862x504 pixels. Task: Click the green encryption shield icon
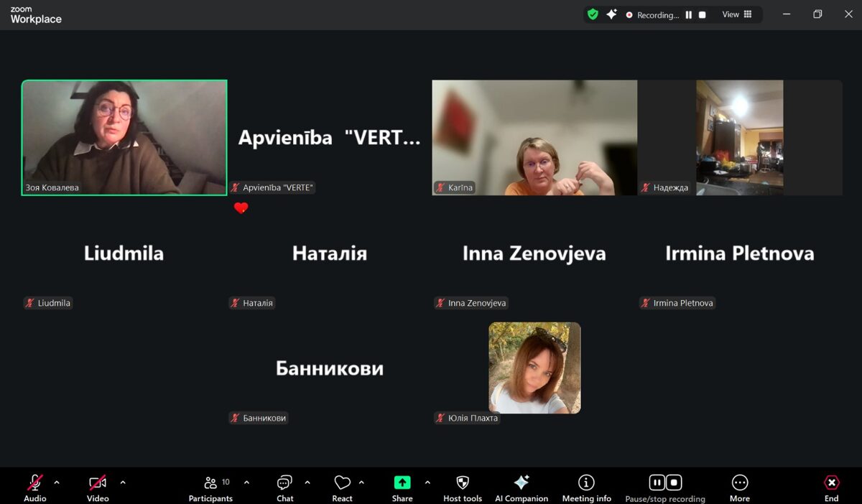pyautogui.click(x=593, y=14)
